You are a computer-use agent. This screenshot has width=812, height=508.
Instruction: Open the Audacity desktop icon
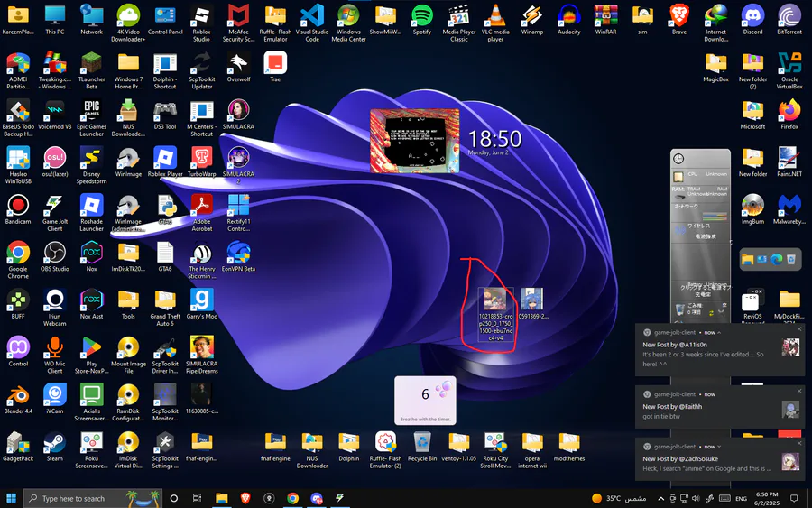click(x=568, y=20)
